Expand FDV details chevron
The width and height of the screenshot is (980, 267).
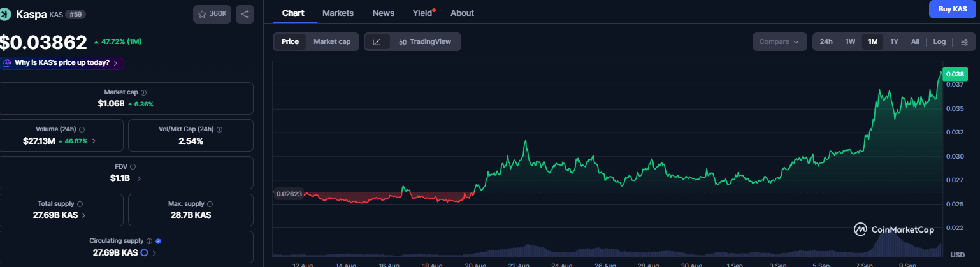[x=139, y=178]
